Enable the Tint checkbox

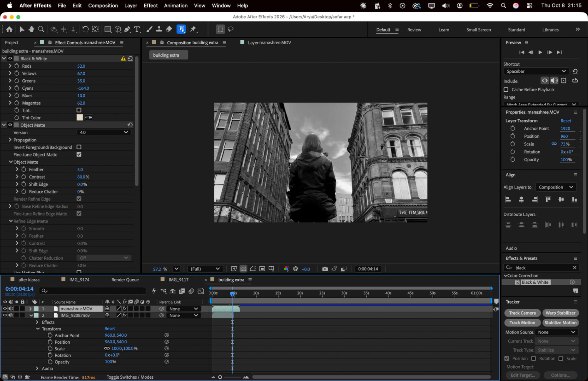tap(79, 110)
